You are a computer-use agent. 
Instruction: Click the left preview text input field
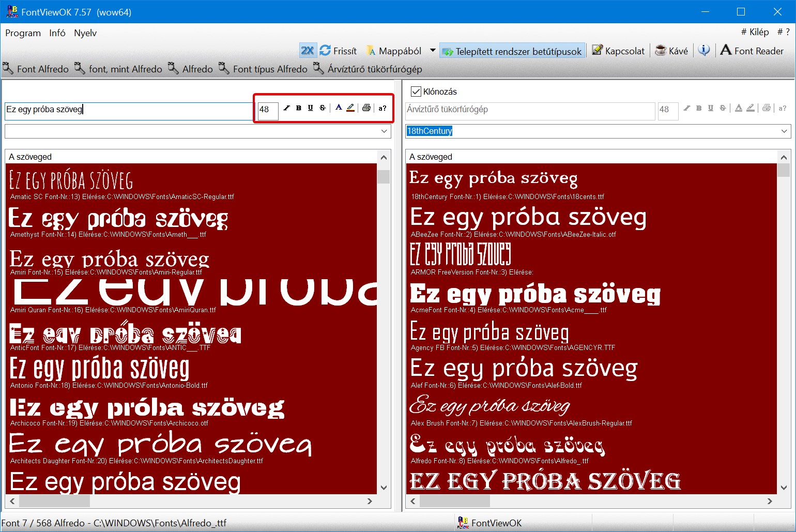[129, 110]
